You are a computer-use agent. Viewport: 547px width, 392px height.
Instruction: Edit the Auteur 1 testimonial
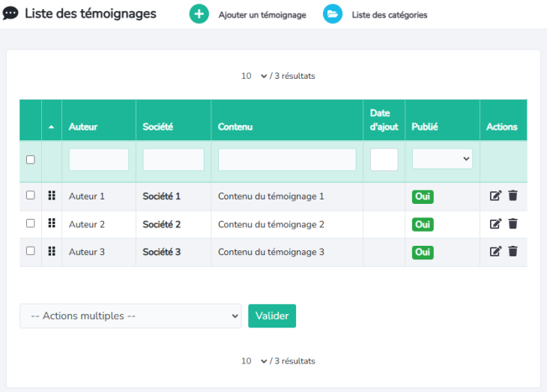(495, 196)
